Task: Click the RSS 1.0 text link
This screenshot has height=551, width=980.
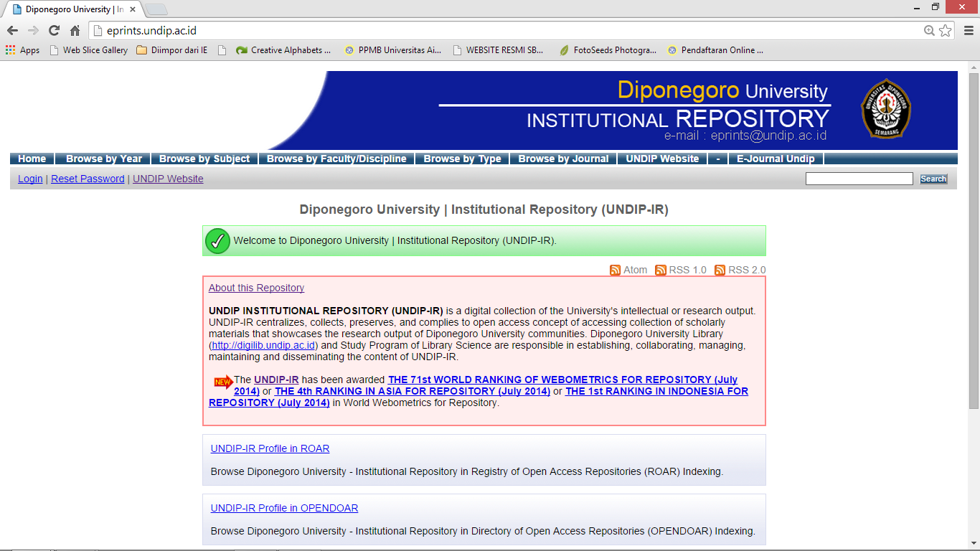Action: pyautogui.click(x=687, y=270)
